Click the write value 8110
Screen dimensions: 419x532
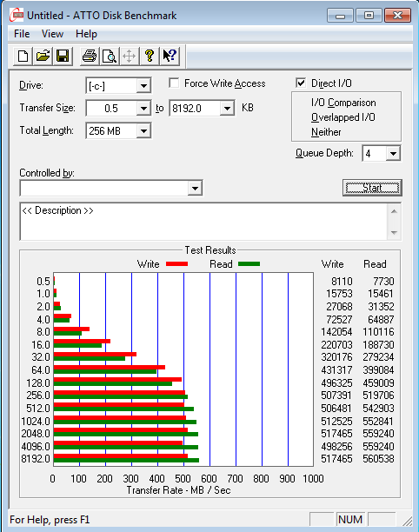(x=342, y=282)
